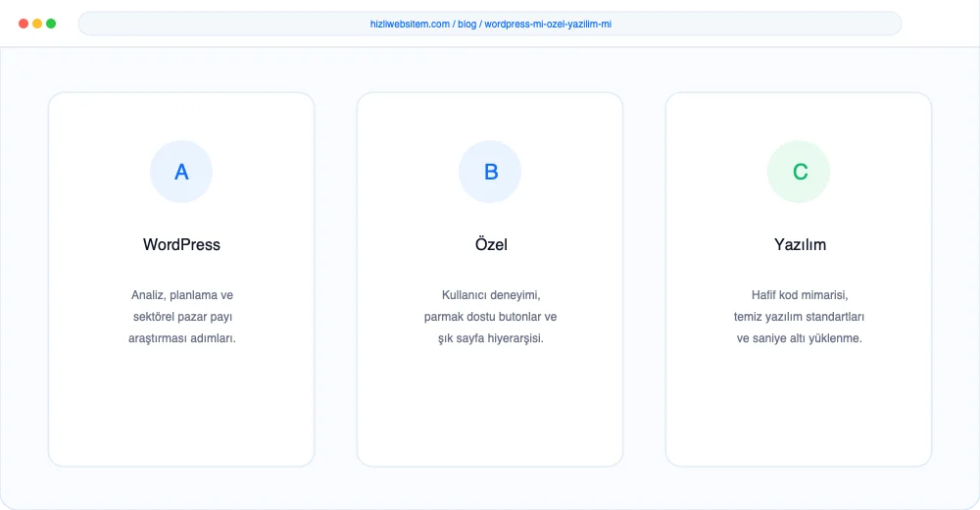Select the 'sektörel pazar payı' text line
The width and height of the screenshot is (980, 510).
pyautogui.click(x=182, y=317)
